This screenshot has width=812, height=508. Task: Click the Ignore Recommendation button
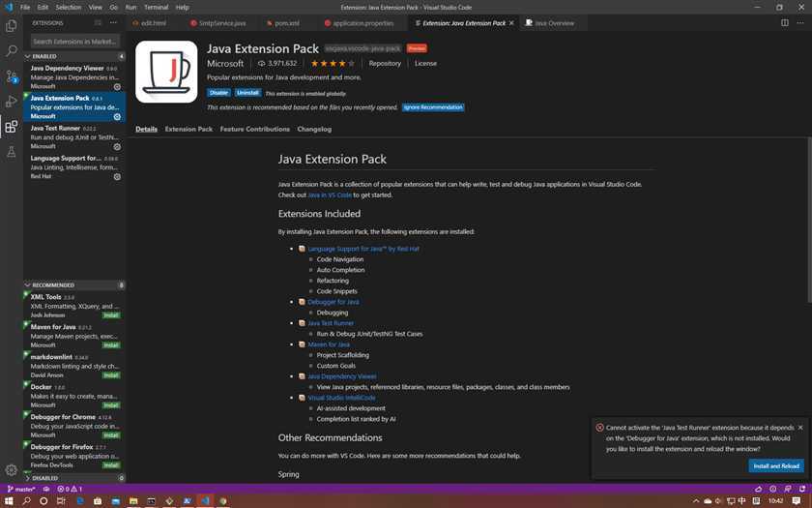click(433, 107)
